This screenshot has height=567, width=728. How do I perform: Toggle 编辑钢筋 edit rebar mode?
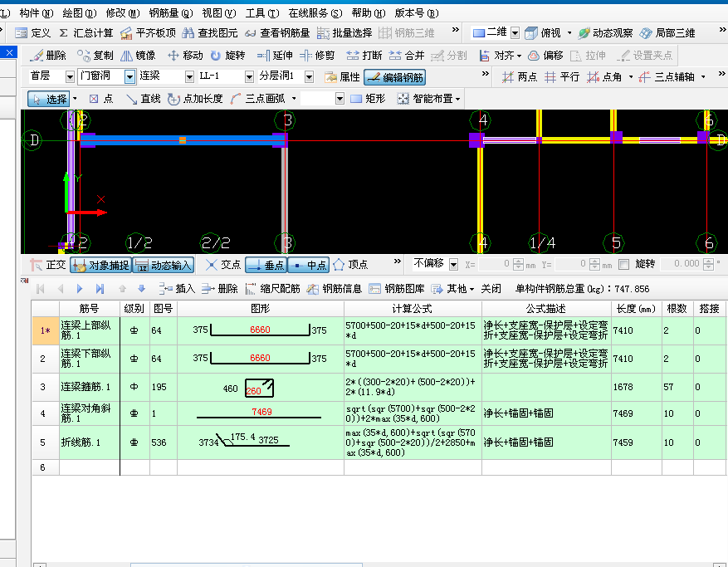coord(395,77)
